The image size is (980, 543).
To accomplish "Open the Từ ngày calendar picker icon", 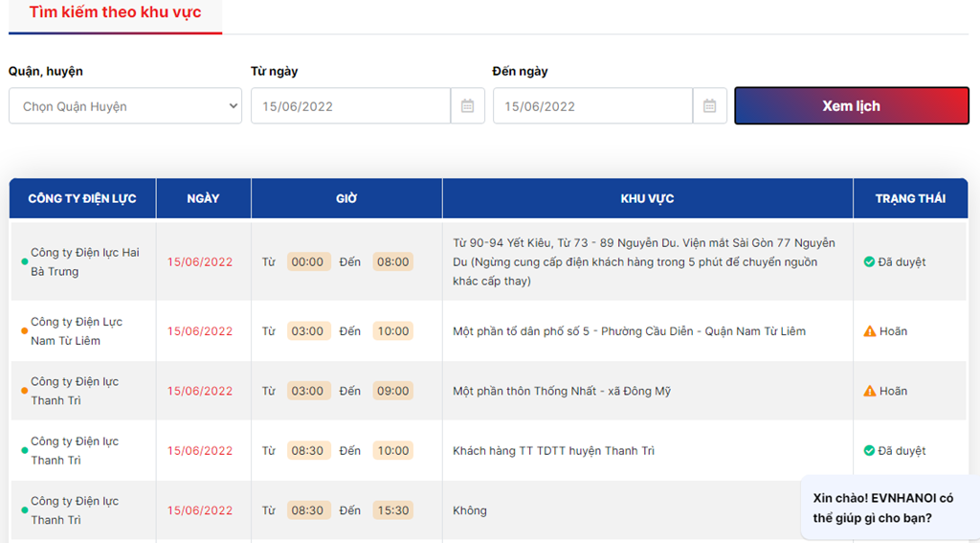I will (467, 105).
